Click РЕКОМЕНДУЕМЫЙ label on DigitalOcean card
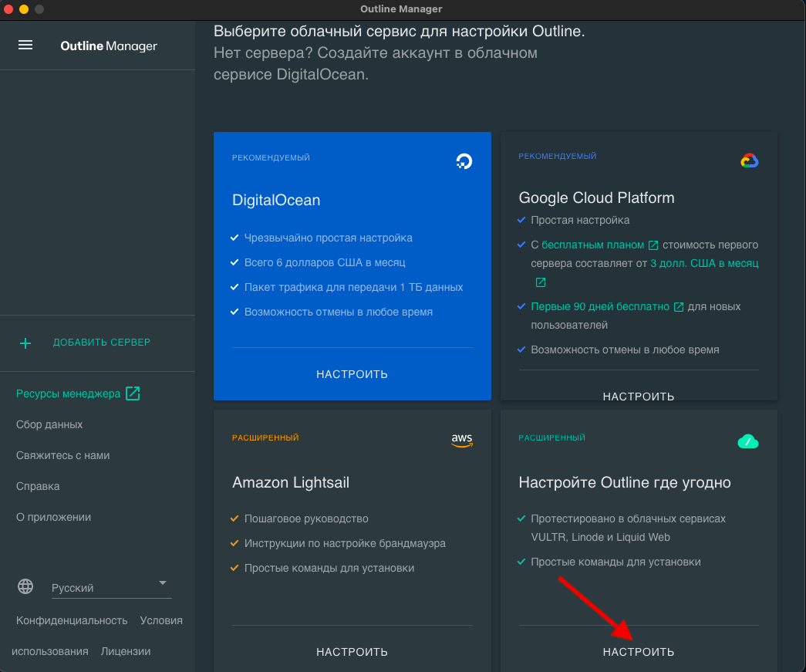This screenshot has width=806, height=672. 271,158
